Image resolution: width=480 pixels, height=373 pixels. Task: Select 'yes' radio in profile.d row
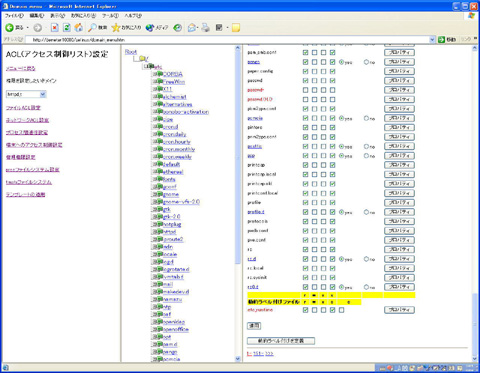click(x=341, y=212)
